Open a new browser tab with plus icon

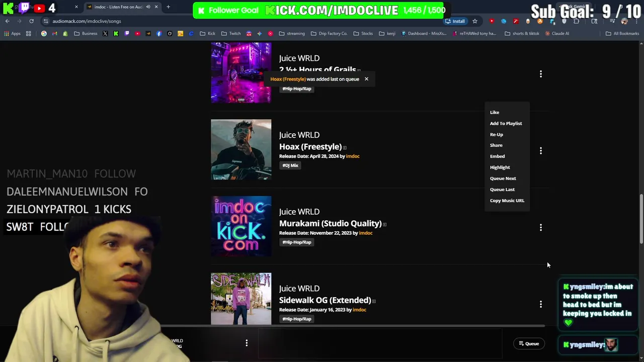click(168, 7)
